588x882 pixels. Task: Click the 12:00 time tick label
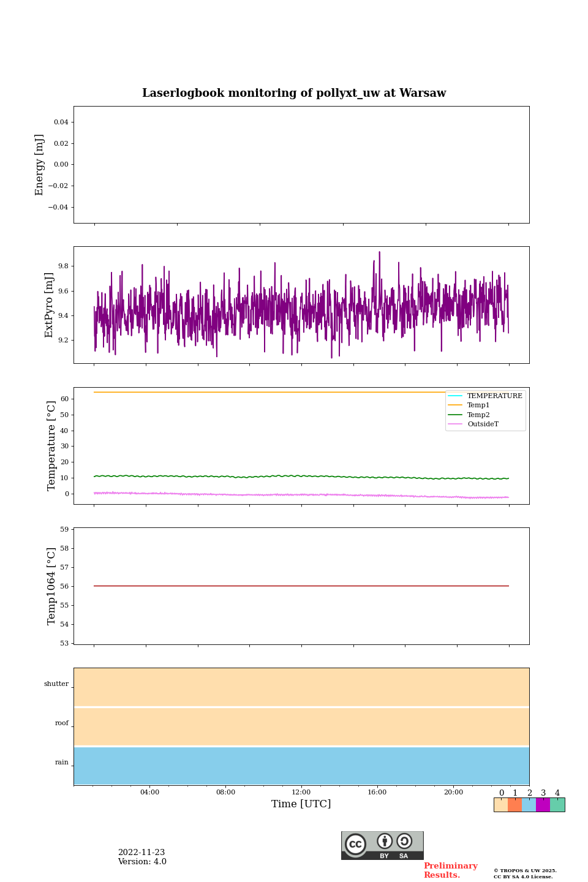tap(301, 793)
